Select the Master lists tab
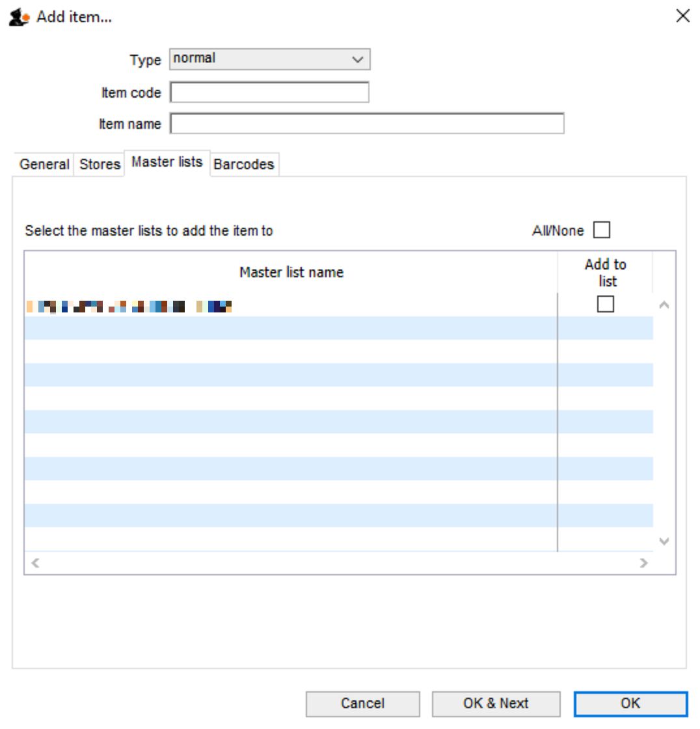Viewport: 700px width, 729px height. coord(167,162)
